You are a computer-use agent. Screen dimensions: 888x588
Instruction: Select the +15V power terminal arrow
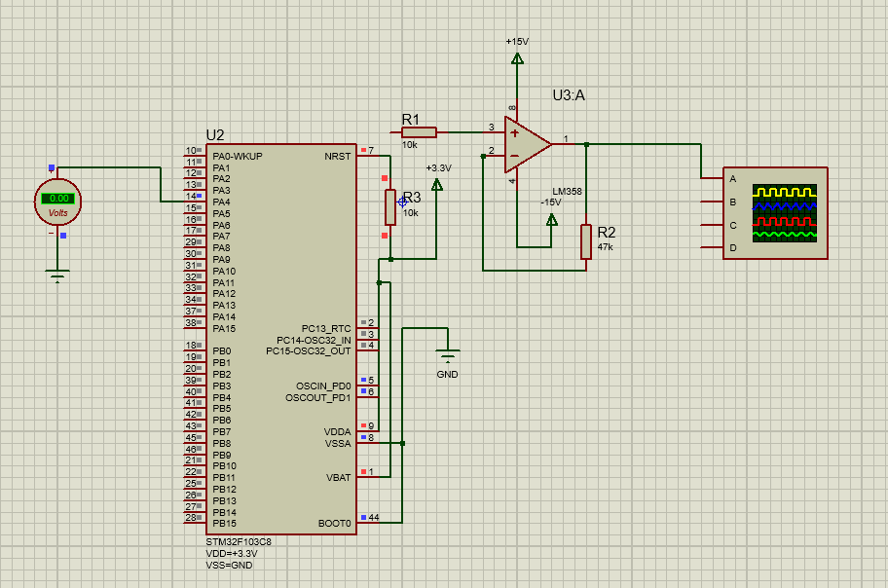pos(517,60)
